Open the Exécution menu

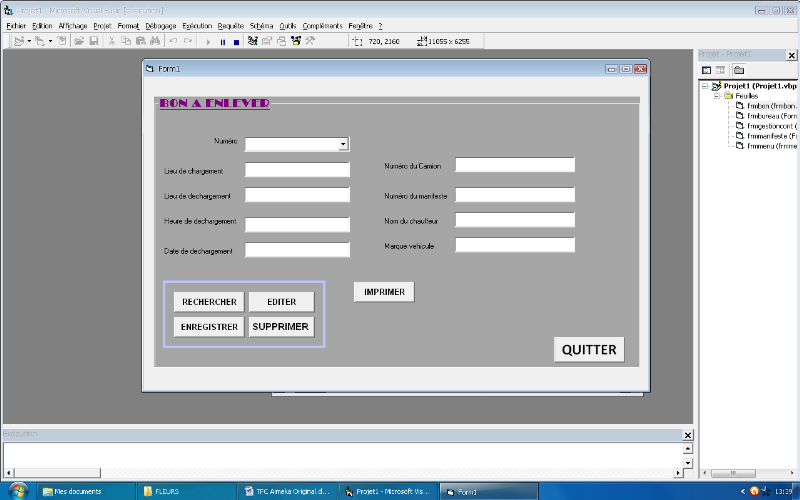tap(198, 25)
